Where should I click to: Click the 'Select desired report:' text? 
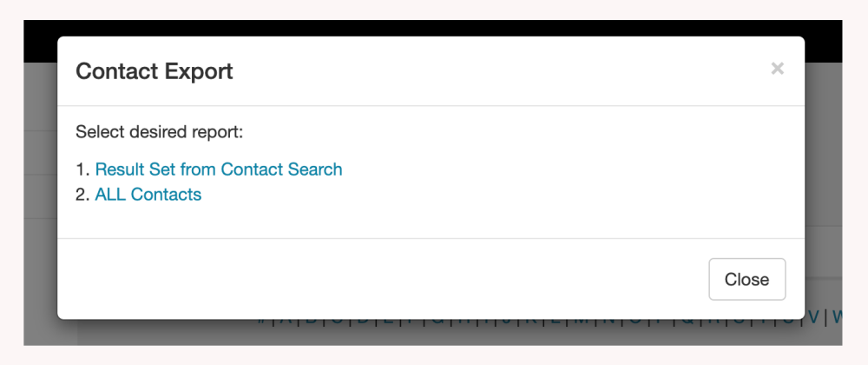pos(160,132)
